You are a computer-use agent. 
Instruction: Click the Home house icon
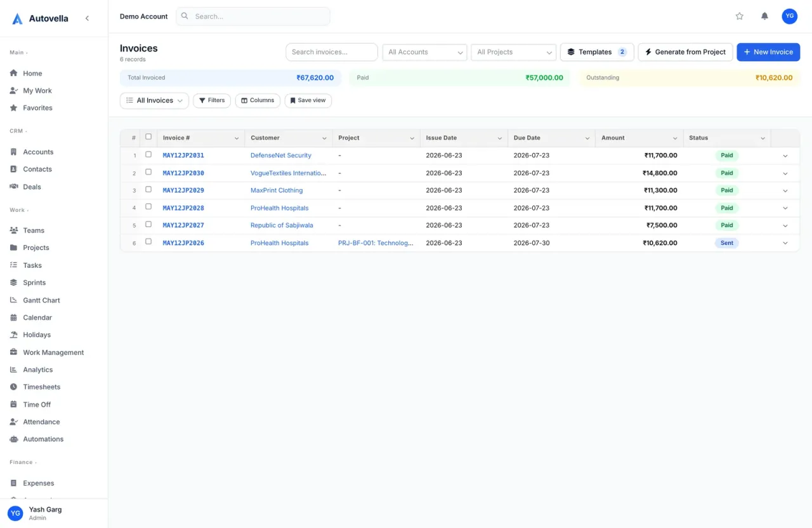[14, 73]
